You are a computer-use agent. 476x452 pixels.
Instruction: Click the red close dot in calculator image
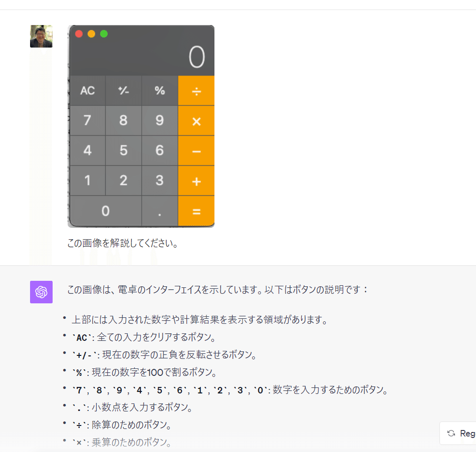[79, 34]
